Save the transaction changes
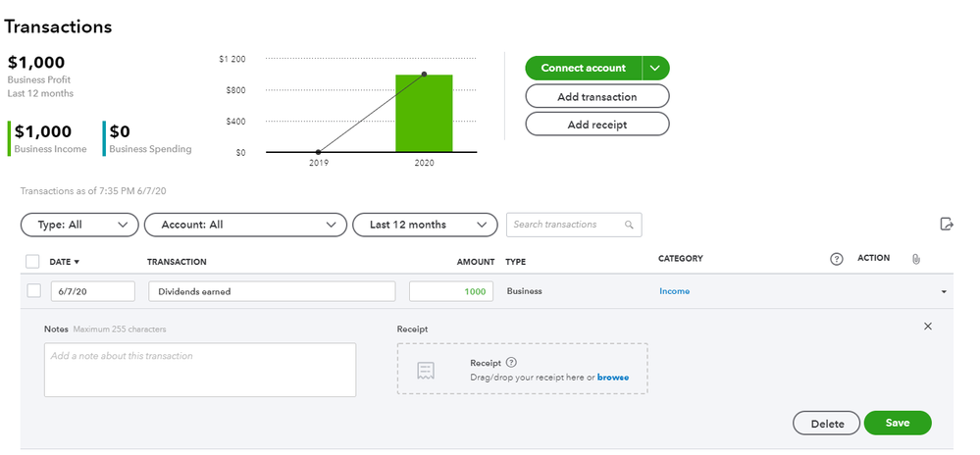Viewport: 980px width, 455px height. [x=897, y=423]
